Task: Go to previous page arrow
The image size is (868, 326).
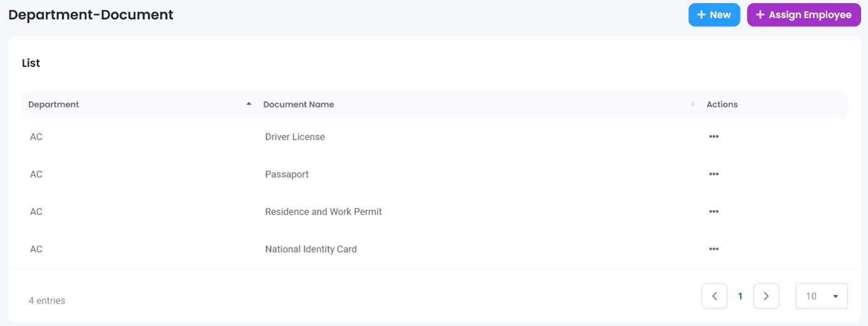Action: point(714,296)
